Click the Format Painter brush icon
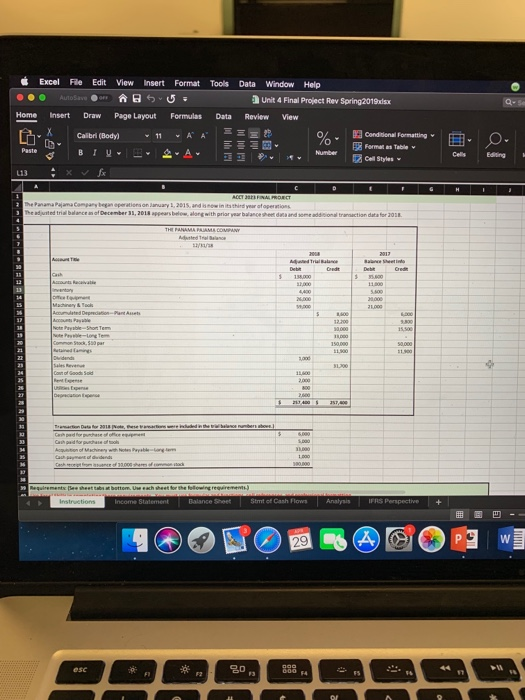Screen dimensions: 525x700 coord(50,156)
